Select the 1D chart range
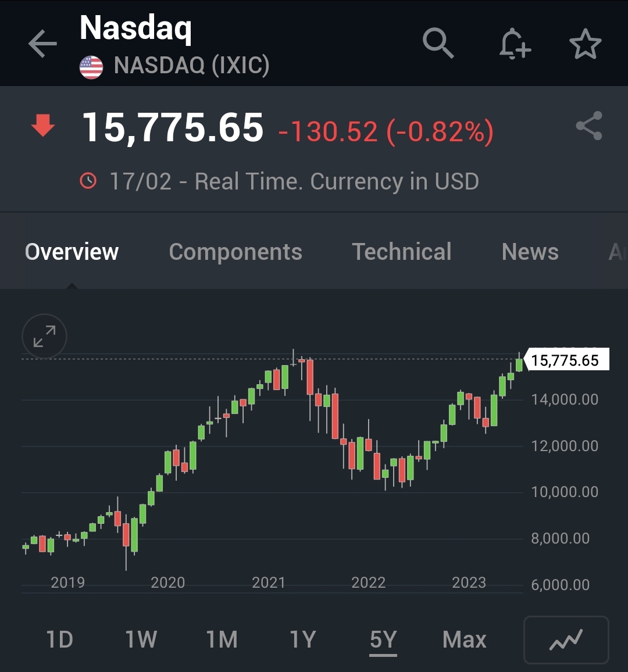Image resolution: width=628 pixels, height=672 pixels. [59, 639]
